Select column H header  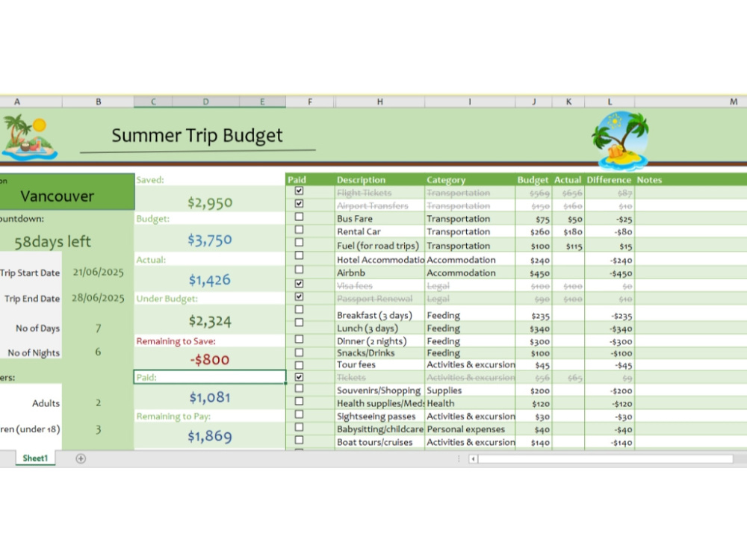coord(379,102)
